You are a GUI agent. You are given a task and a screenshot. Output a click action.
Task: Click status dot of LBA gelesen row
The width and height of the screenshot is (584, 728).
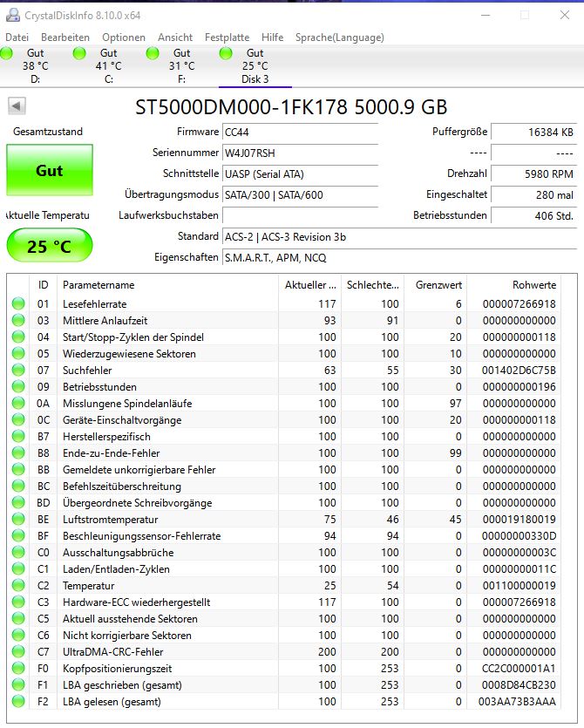(x=18, y=702)
